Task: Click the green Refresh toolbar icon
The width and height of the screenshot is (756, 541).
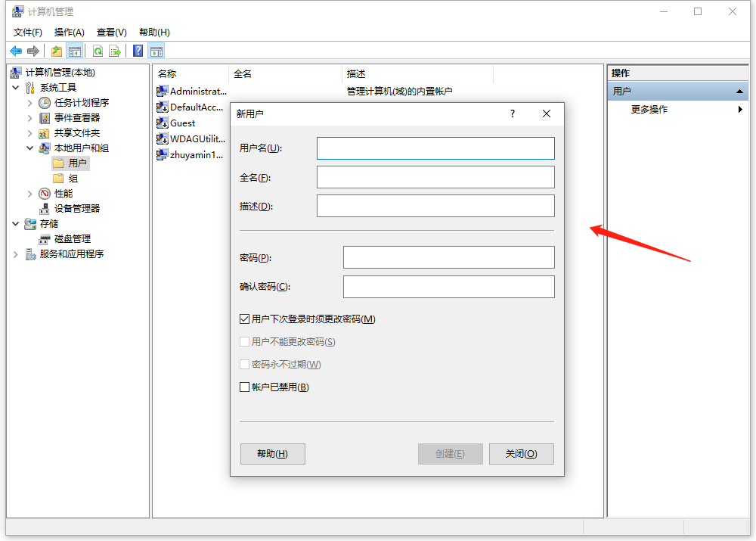Action: [x=98, y=51]
